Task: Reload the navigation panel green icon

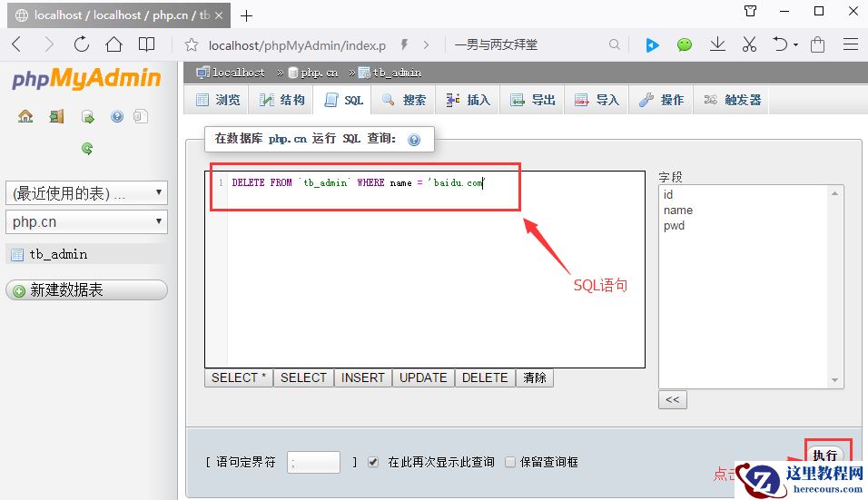Action: click(87, 148)
